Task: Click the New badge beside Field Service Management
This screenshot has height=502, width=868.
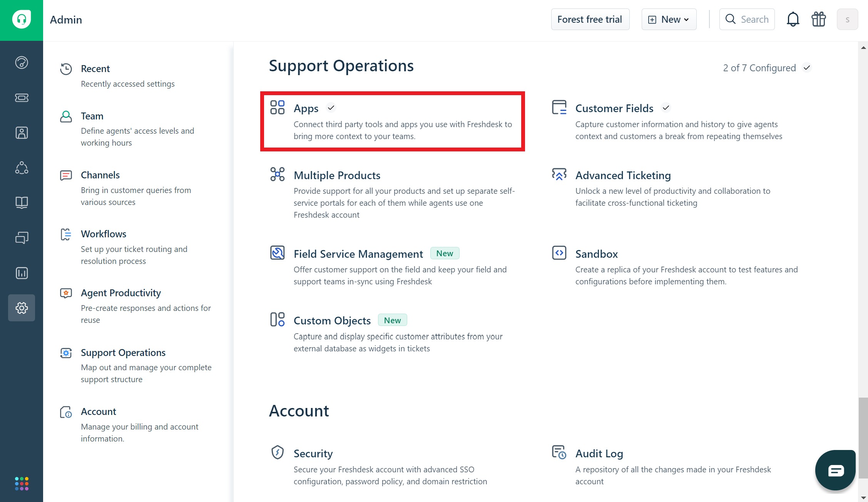Action: point(445,253)
